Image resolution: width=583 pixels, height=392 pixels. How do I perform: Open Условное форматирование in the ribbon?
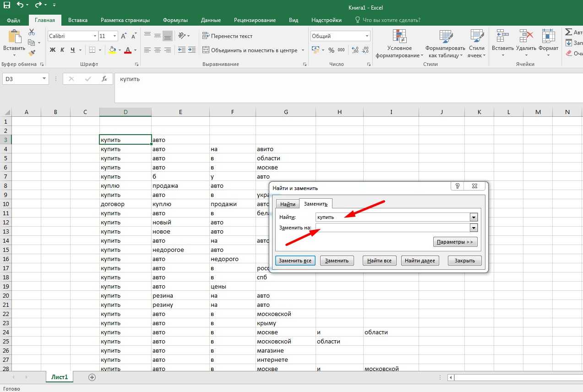click(399, 45)
